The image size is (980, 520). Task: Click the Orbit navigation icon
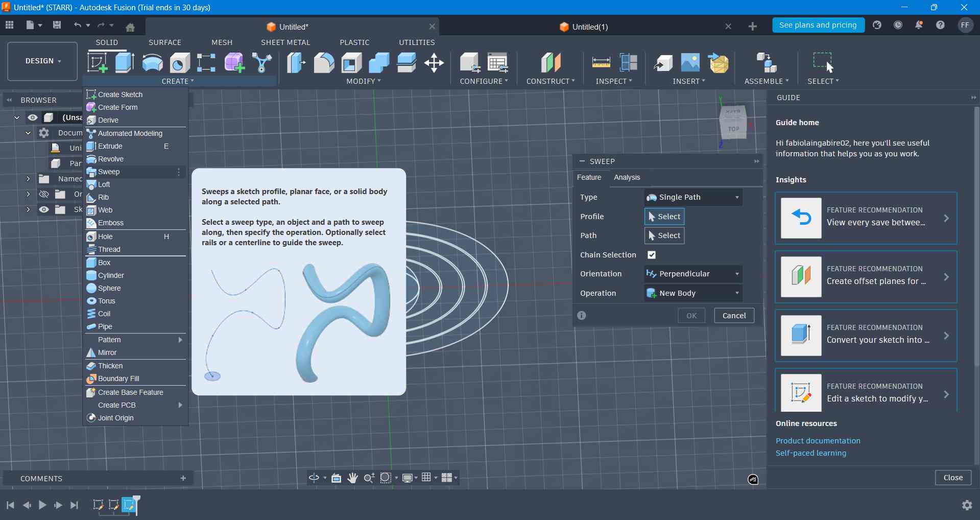point(314,478)
